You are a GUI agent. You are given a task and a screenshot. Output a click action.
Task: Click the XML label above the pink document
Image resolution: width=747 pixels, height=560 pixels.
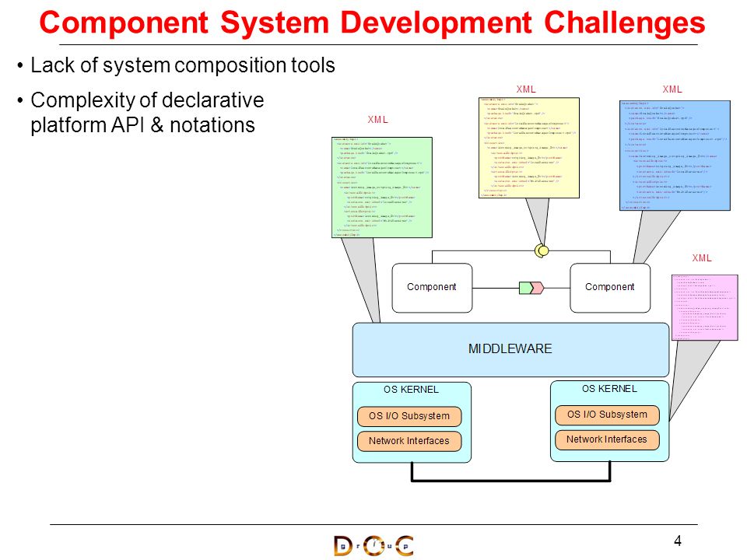(702, 258)
